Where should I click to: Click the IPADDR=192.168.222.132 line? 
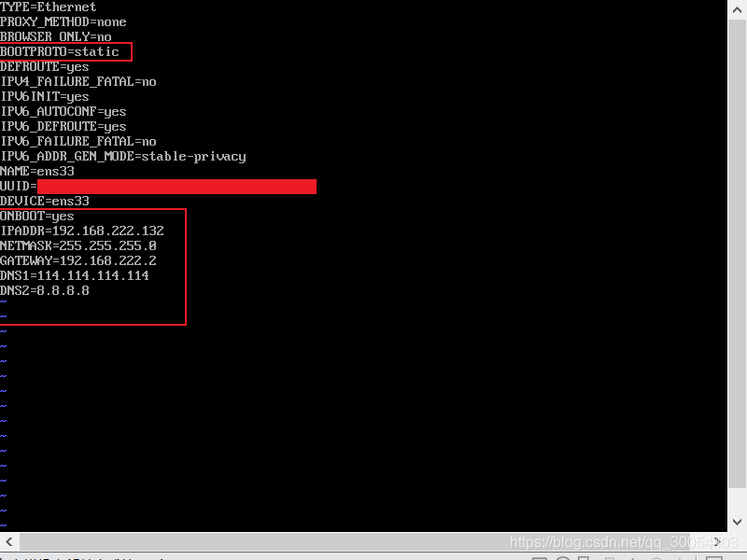tap(82, 231)
